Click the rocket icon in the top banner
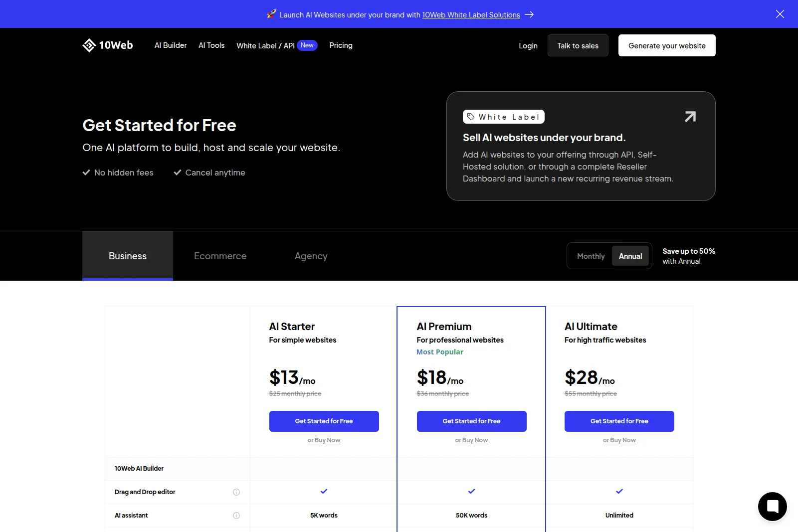The image size is (798, 532). (x=271, y=14)
